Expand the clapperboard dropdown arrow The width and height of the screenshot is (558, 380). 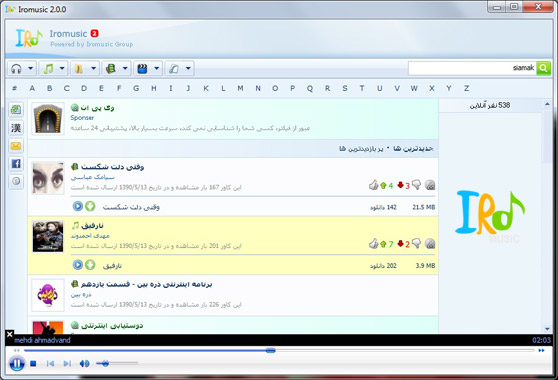click(x=157, y=68)
